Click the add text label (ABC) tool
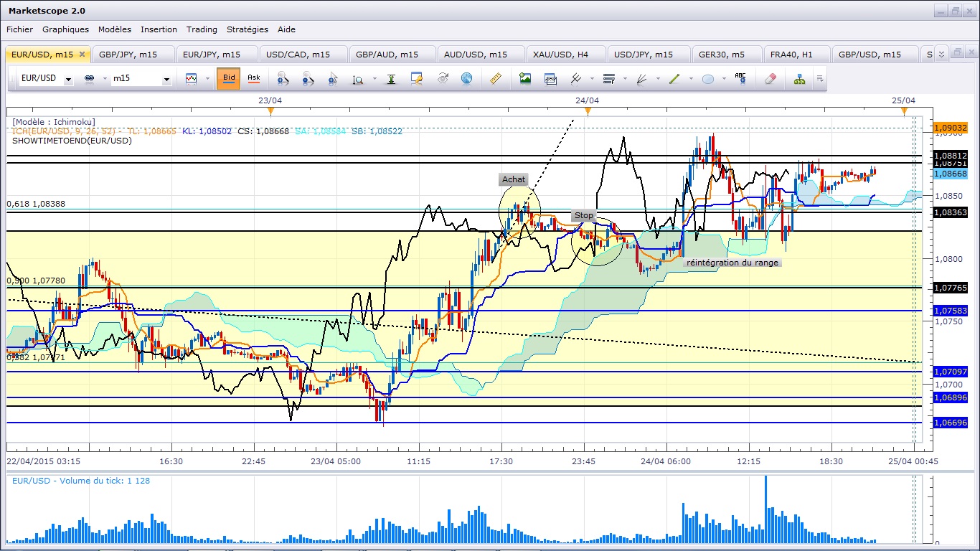 click(740, 79)
